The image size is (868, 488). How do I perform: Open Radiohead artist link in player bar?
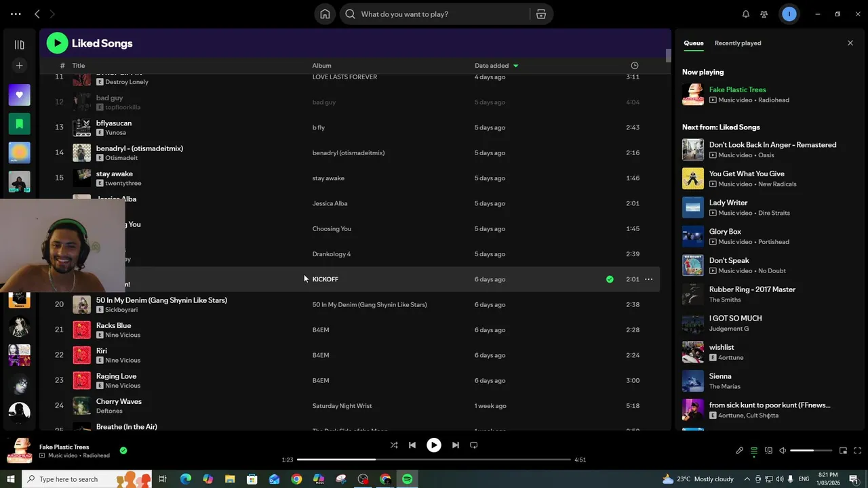pyautogui.click(x=95, y=455)
